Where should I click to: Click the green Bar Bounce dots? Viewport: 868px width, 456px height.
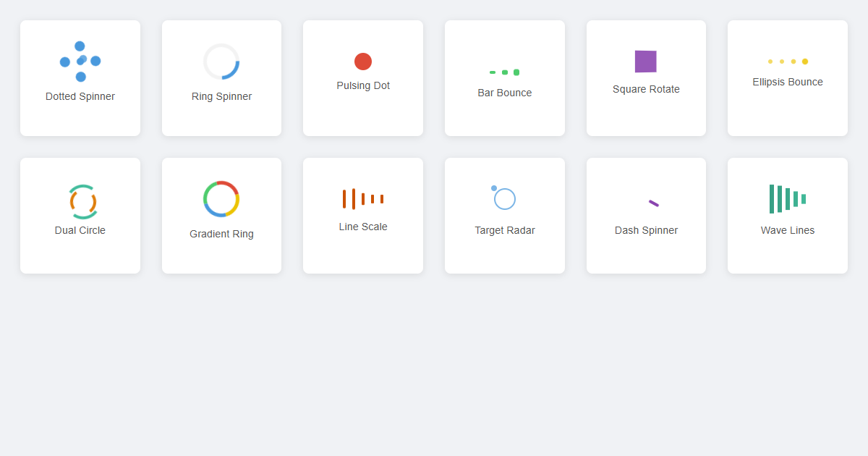coord(504,72)
